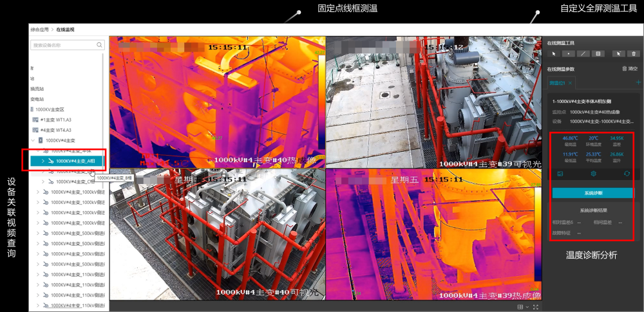The image size is (644, 312).
Task: Collapse the 1000KV#4主变 tree node
Action: pos(33,140)
